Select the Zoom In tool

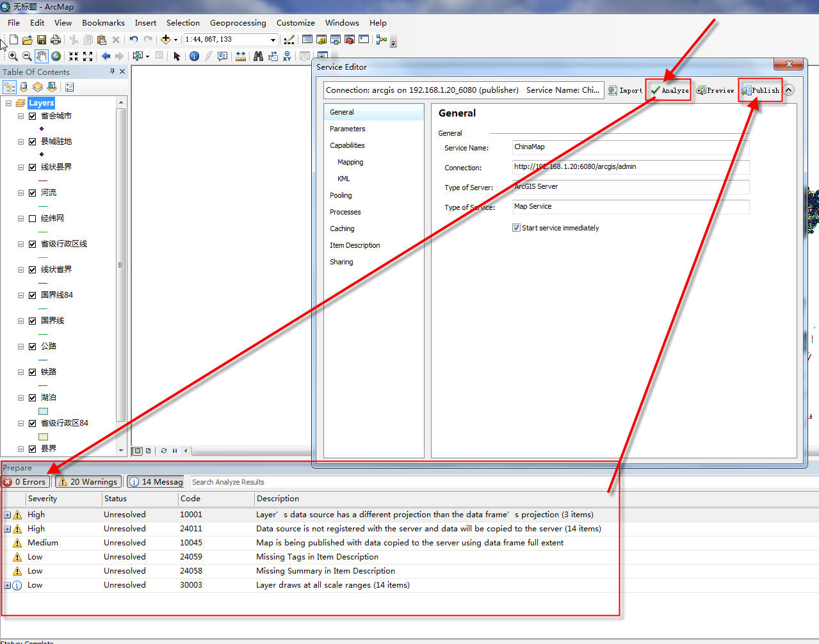tap(13, 56)
